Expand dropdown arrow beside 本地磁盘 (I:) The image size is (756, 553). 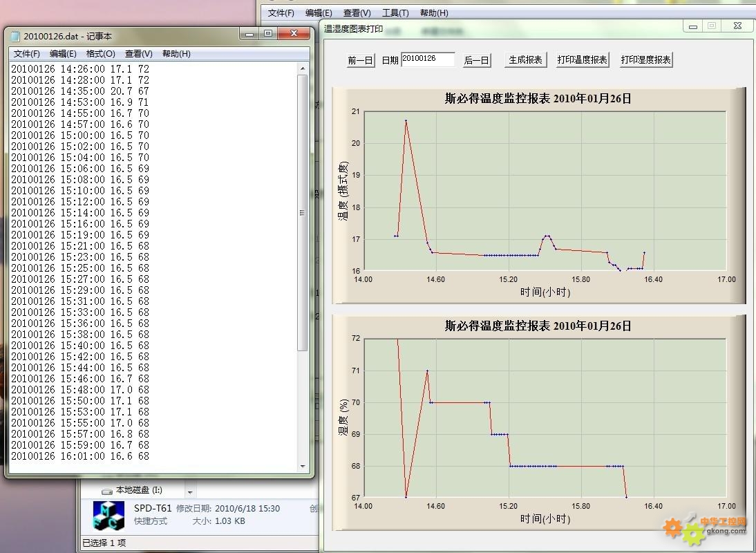[190, 491]
